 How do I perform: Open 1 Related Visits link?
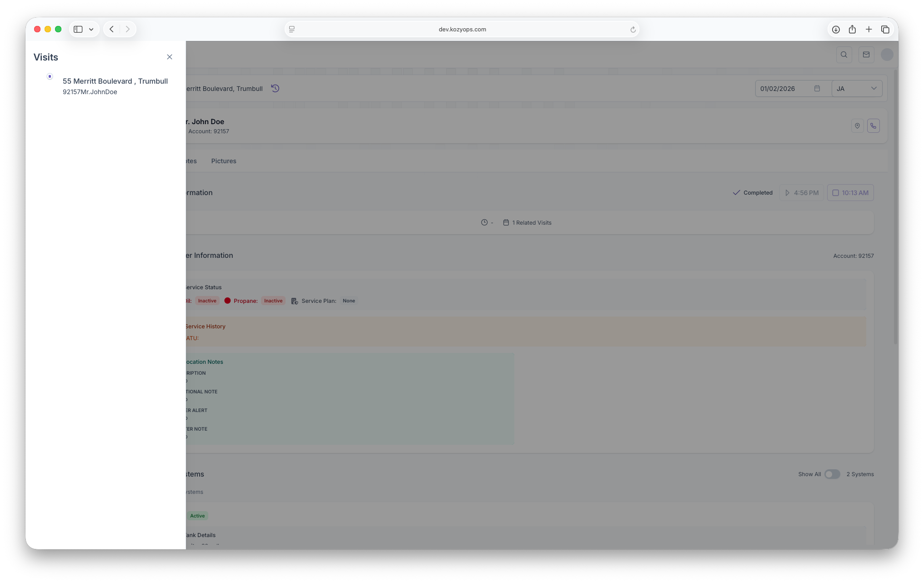pyautogui.click(x=527, y=223)
